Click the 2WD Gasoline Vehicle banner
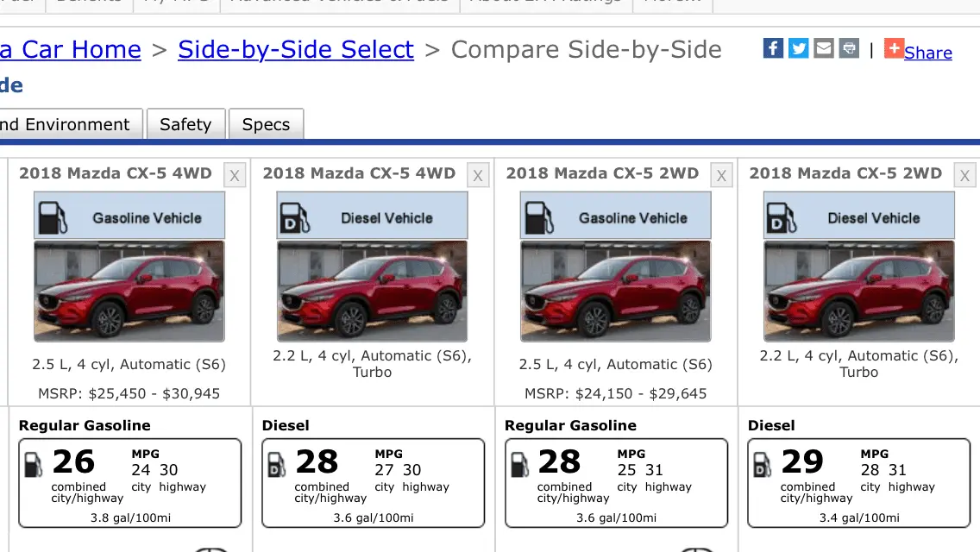Screen dimensions: 980x552 (616, 216)
